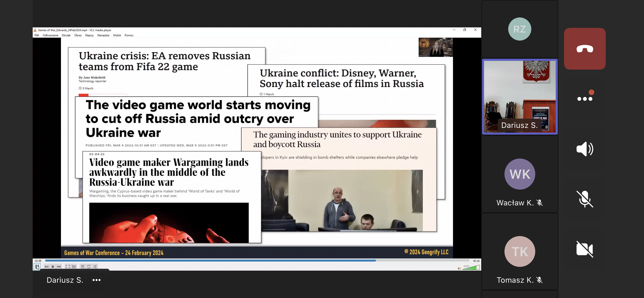The image size is (644, 298).
Task: Hang up the call with red button
Action: coord(585,49)
